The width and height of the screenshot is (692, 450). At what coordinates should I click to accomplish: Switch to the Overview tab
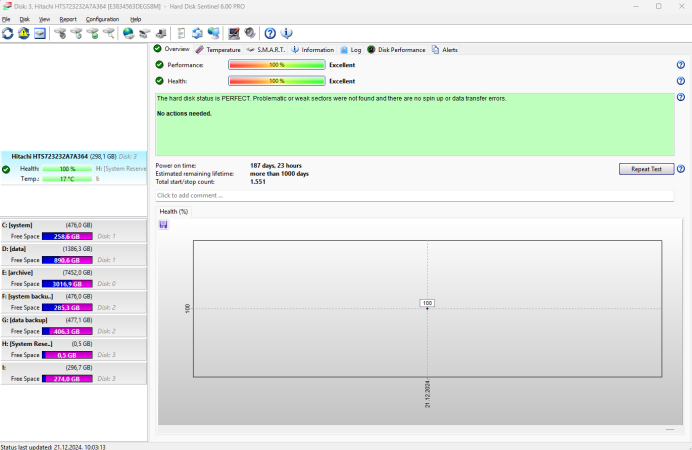(x=172, y=49)
